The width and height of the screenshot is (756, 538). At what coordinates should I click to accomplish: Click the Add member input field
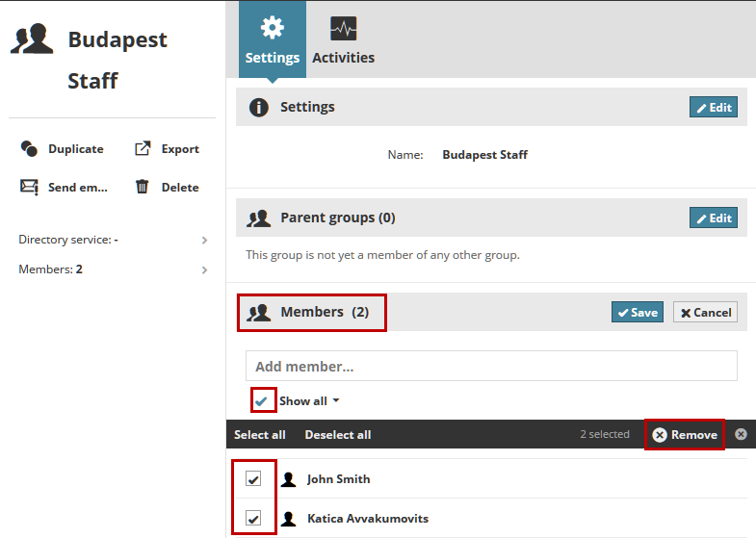(491, 366)
